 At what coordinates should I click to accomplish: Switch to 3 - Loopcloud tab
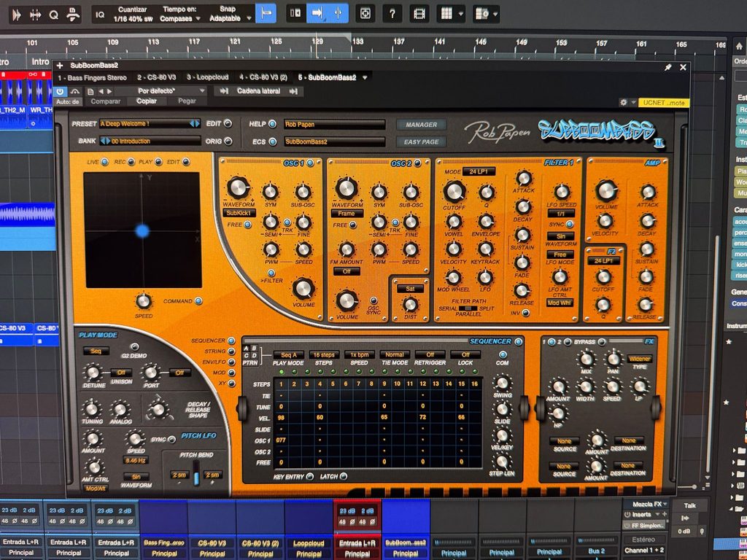(x=207, y=77)
